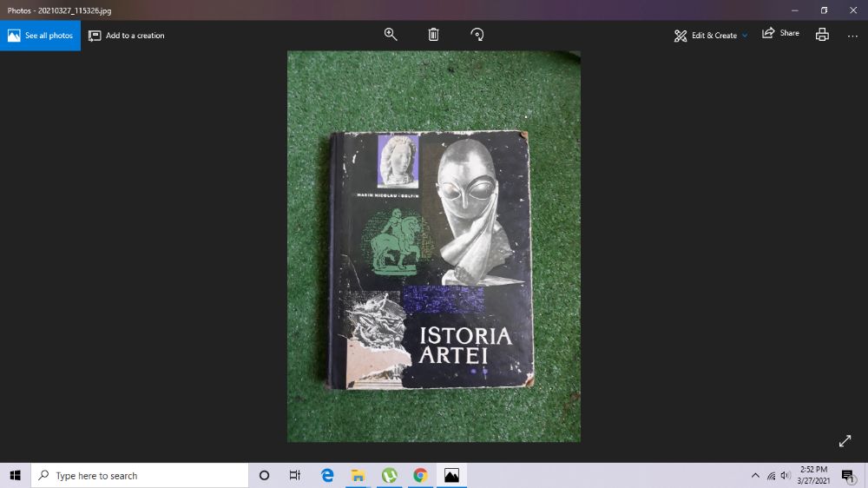The image size is (868, 488).
Task: Open Add to a creation
Action: click(x=127, y=36)
